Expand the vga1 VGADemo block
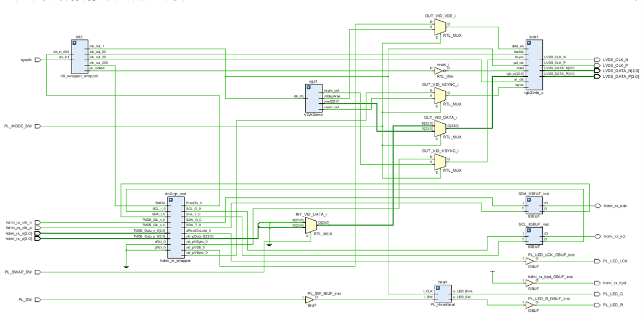Image resolution: width=644 pixels, height=321 pixels. click(x=308, y=88)
